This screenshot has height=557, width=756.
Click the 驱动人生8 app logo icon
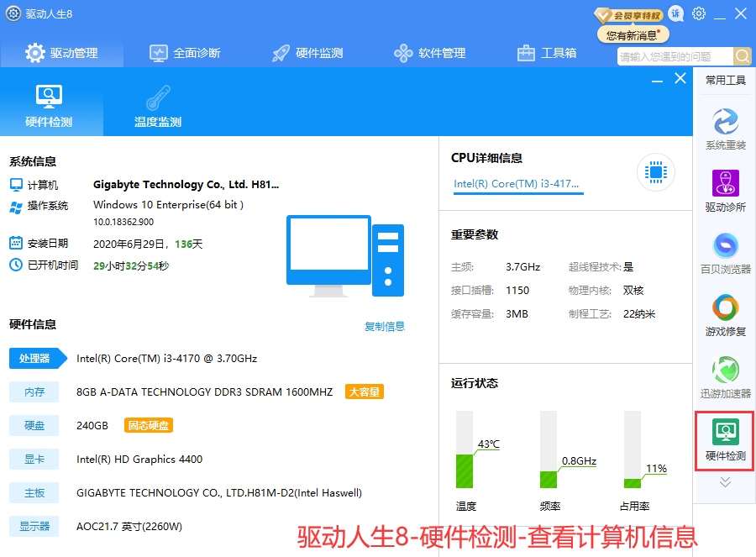click(13, 13)
